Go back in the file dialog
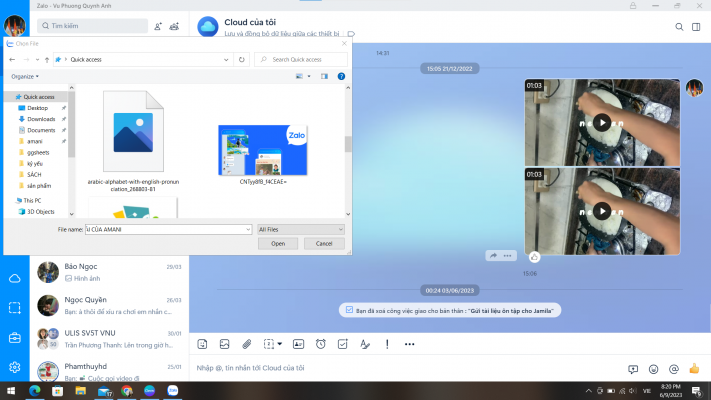This screenshot has width=711, height=400. (x=12, y=59)
